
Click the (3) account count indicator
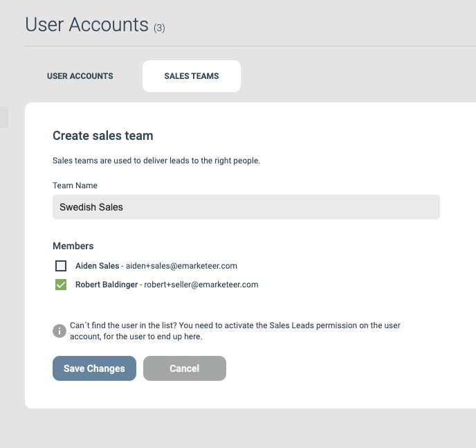tap(159, 28)
